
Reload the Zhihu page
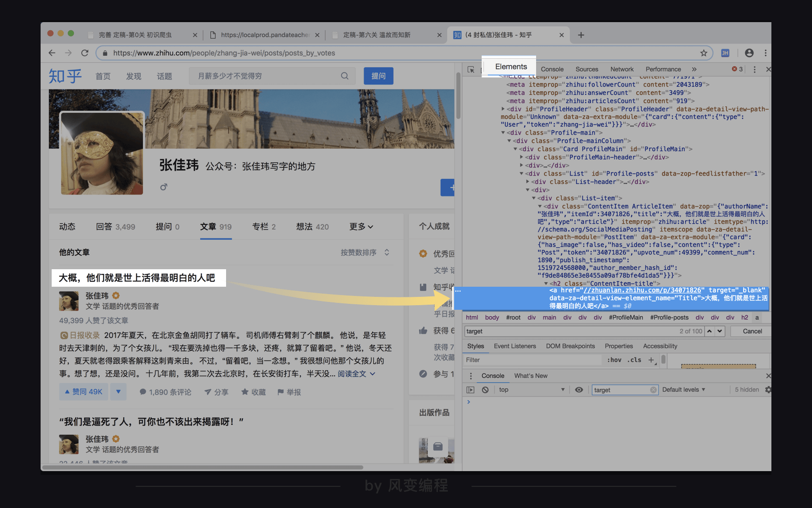(x=84, y=53)
